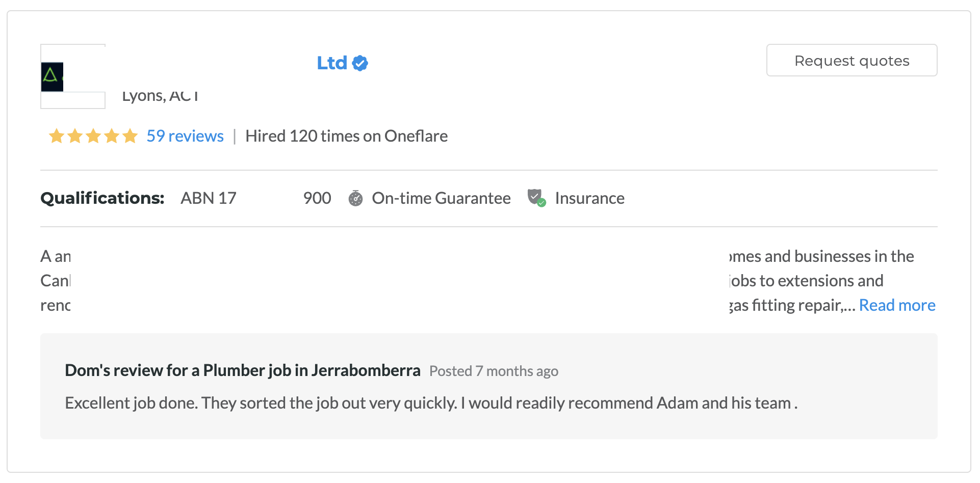Click the Hired 120 times on Oneflare text

(x=346, y=136)
